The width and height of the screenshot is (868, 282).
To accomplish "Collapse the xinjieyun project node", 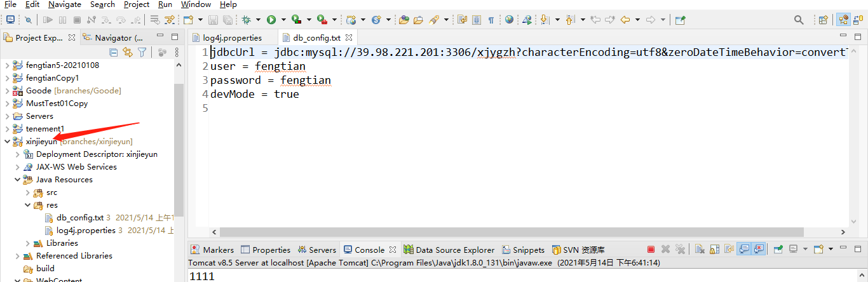I will [x=7, y=142].
